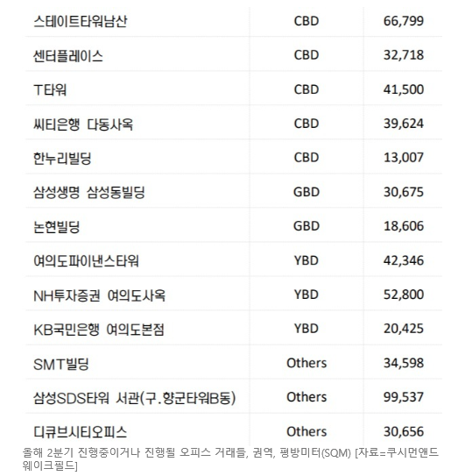Click Others label for SMT빌딩
This screenshot has height=476, width=458.
tap(307, 363)
